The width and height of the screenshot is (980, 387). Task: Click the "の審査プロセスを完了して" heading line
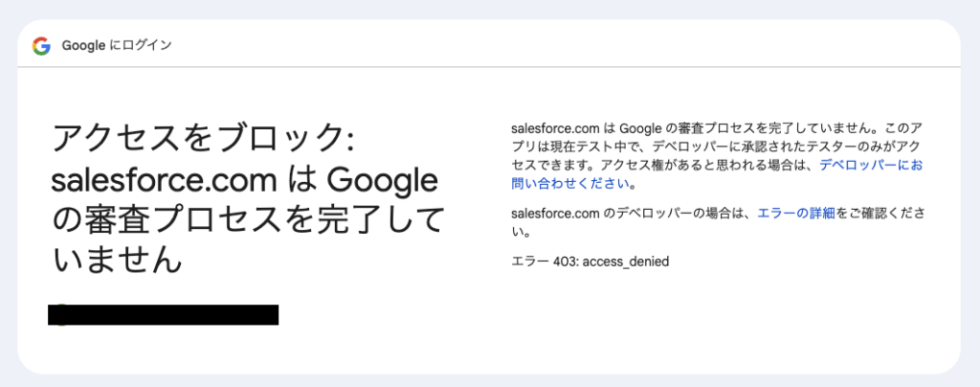coord(248,220)
